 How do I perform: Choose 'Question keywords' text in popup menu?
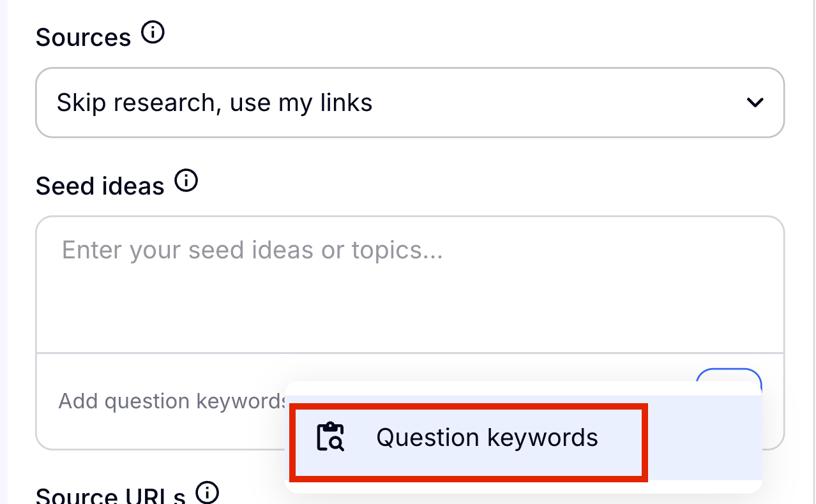[487, 438]
